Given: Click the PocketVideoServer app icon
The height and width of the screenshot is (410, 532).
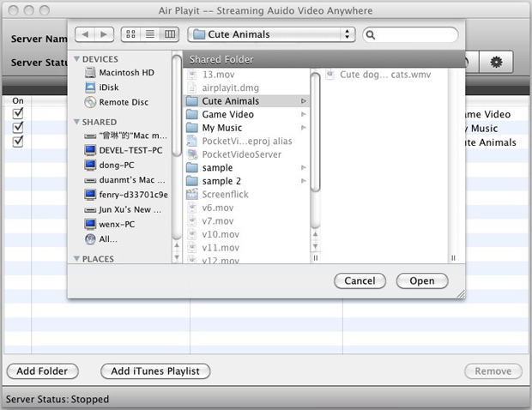Looking at the screenshot, I should coord(192,154).
